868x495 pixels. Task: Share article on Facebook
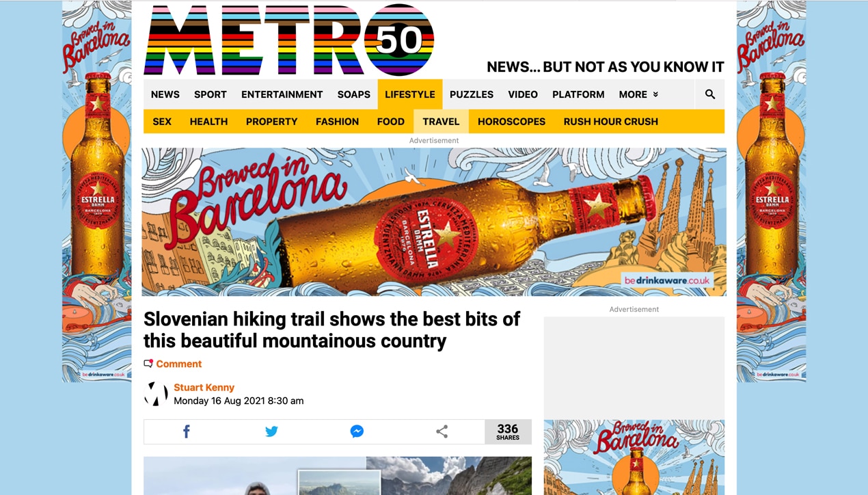(186, 431)
